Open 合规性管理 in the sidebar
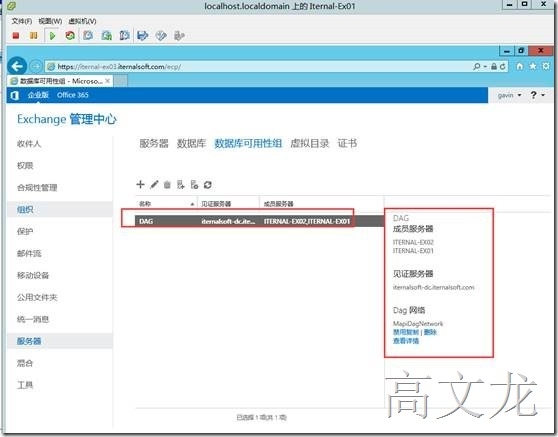 click(37, 188)
